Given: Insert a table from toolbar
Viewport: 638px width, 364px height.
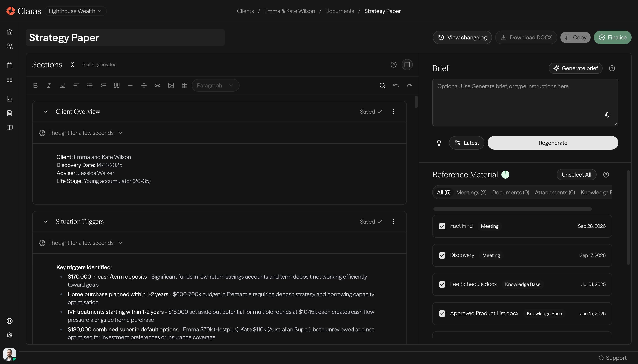Looking at the screenshot, I should point(184,86).
